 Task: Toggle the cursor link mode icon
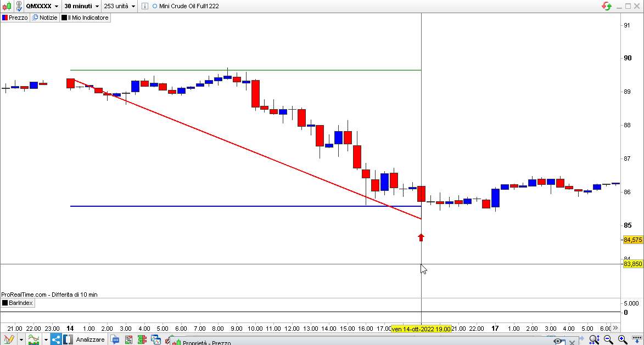coord(19,6)
